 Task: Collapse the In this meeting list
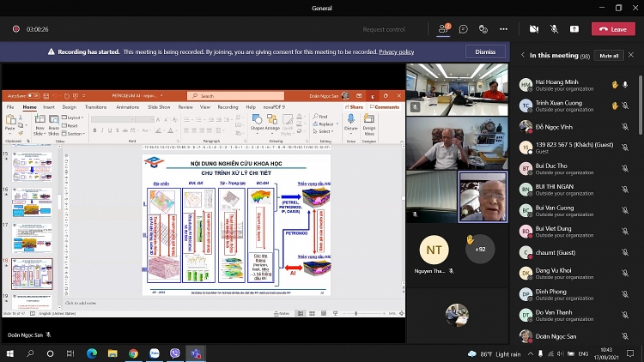tap(523, 55)
